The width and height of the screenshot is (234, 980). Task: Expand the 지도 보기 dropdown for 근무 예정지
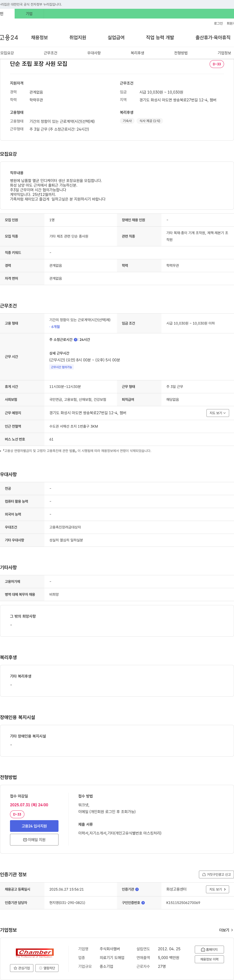(218, 413)
